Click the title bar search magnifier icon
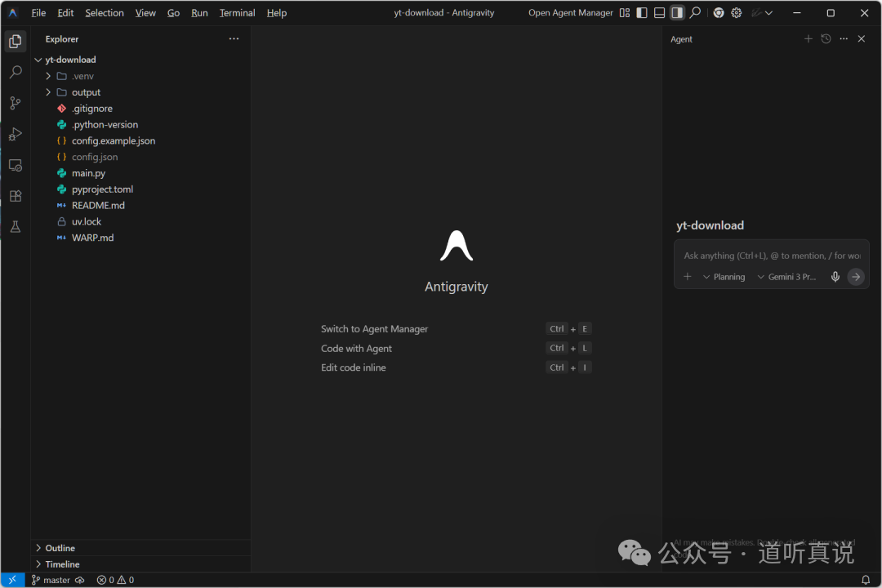The image size is (882, 588). point(695,12)
